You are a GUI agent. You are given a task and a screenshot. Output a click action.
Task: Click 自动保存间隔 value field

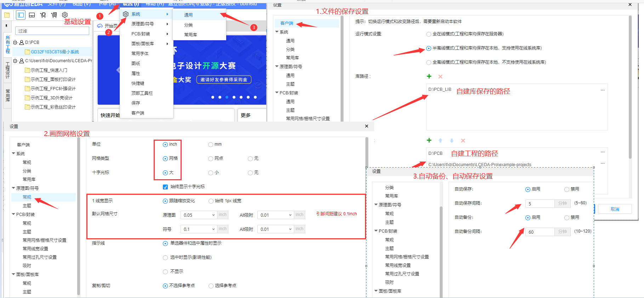coord(540,204)
